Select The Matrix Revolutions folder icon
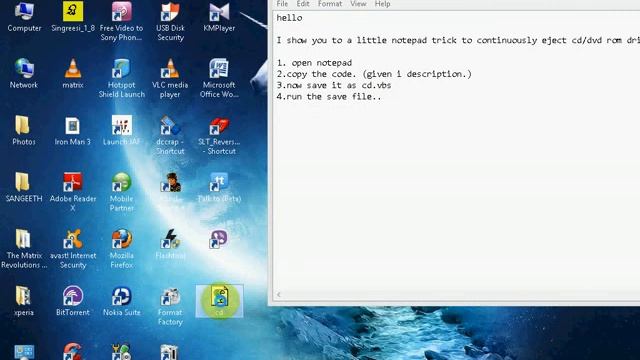Viewport: 640px width, 360px height. point(24,249)
